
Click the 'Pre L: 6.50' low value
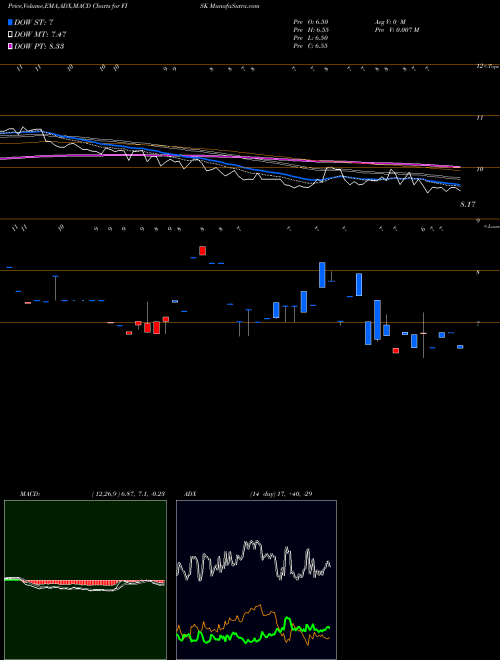click(311, 38)
